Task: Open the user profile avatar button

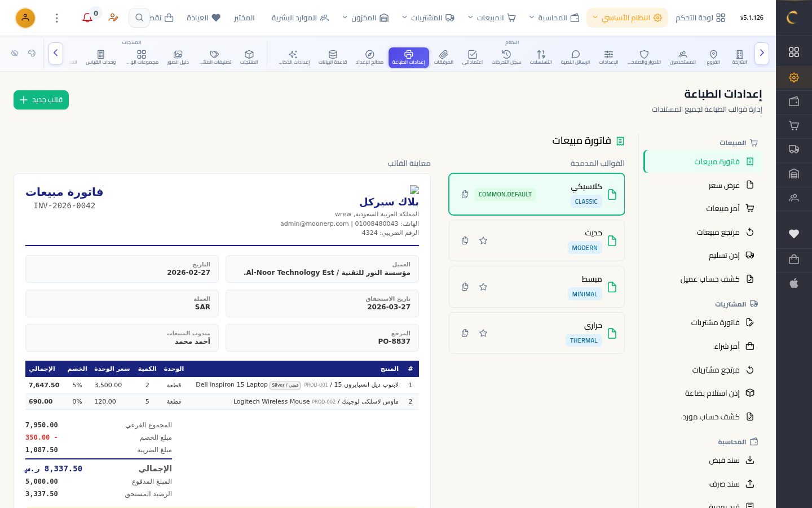Action: click(x=25, y=18)
